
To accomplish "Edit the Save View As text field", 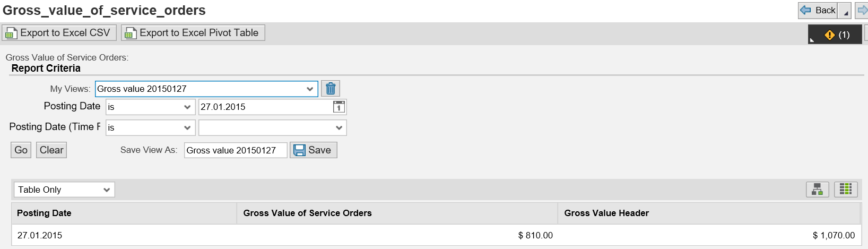I will pyautogui.click(x=236, y=150).
